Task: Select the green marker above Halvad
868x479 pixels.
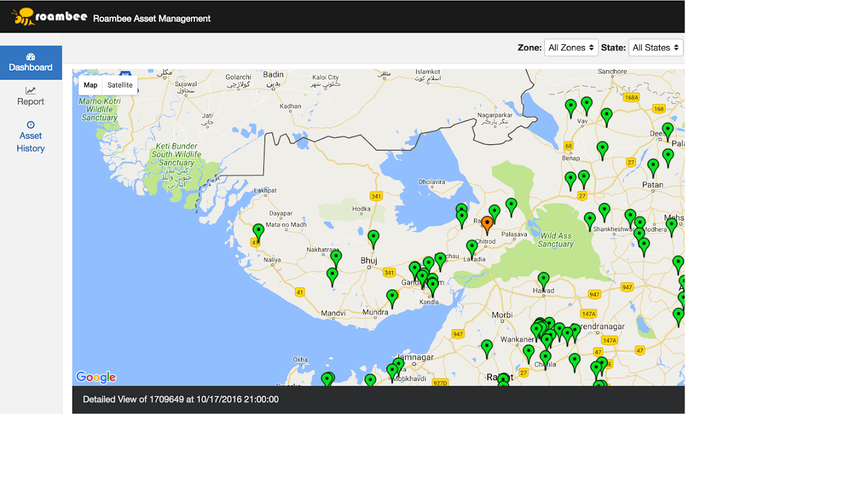Action: 544,279
